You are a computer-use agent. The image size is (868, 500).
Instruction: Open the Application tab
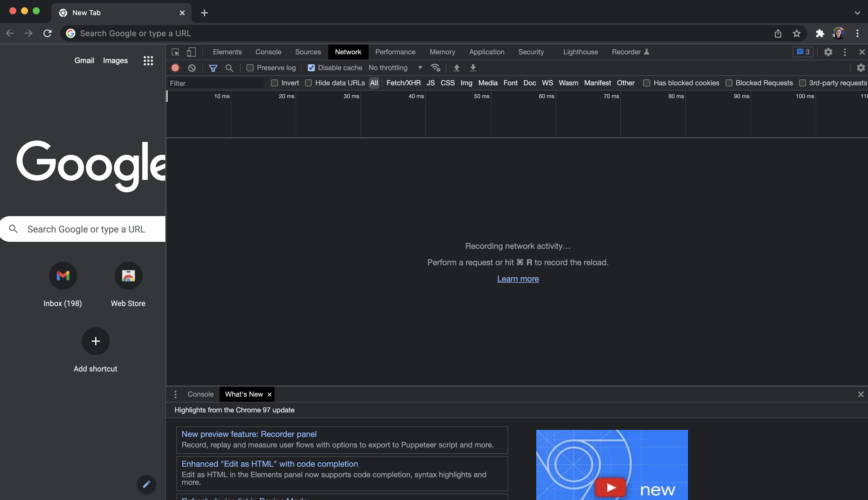pyautogui.click(x=487, y=52)
